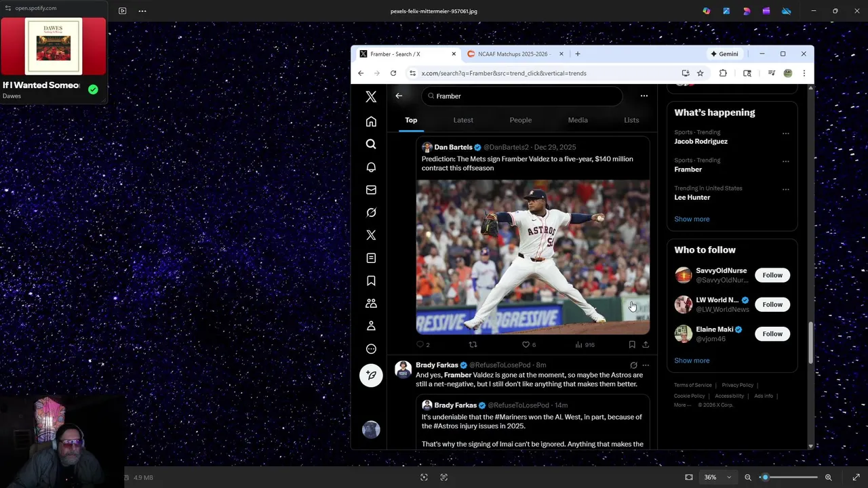Open Chrome extensions puzzle icon
Screen dimensions: 868x488
723,73
